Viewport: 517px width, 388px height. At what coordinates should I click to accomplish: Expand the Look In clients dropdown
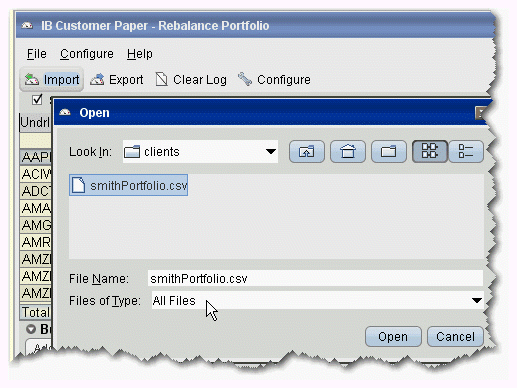click(x=271, y=152)
